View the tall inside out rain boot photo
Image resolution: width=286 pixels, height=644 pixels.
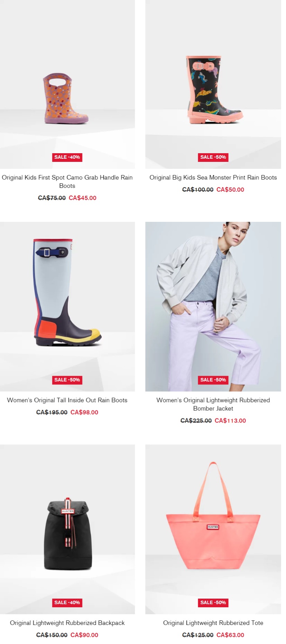pyautogui.click(x=67, y=306)
